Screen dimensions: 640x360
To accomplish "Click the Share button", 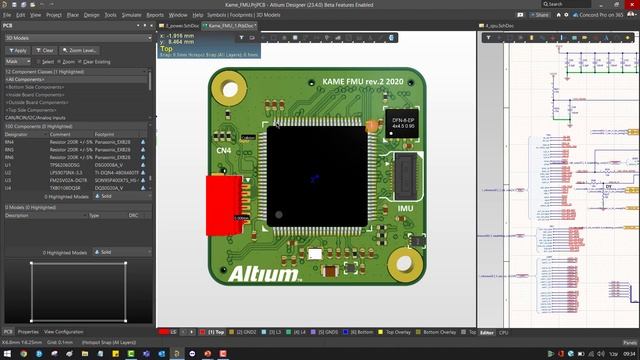I will click(539, 15).
